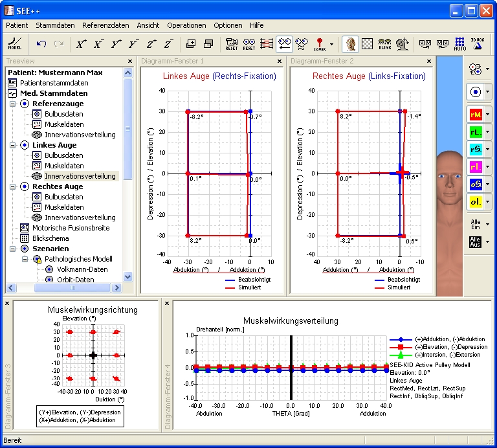Click the COVER pin icon
Screen dimensions: 497x448
(x=319, y=44)
